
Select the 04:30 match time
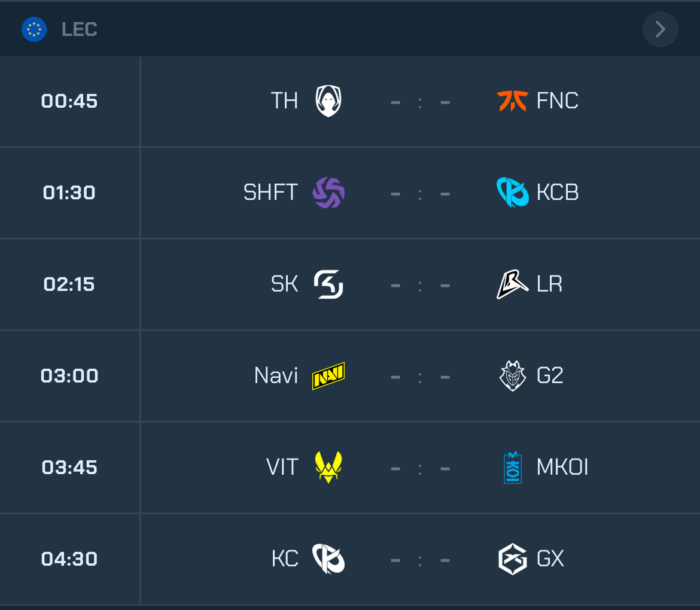[69, 559]
